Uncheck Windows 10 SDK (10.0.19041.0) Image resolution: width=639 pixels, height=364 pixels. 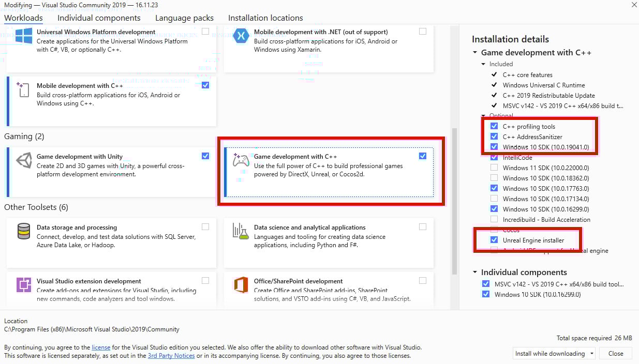(x=494, y=147)
